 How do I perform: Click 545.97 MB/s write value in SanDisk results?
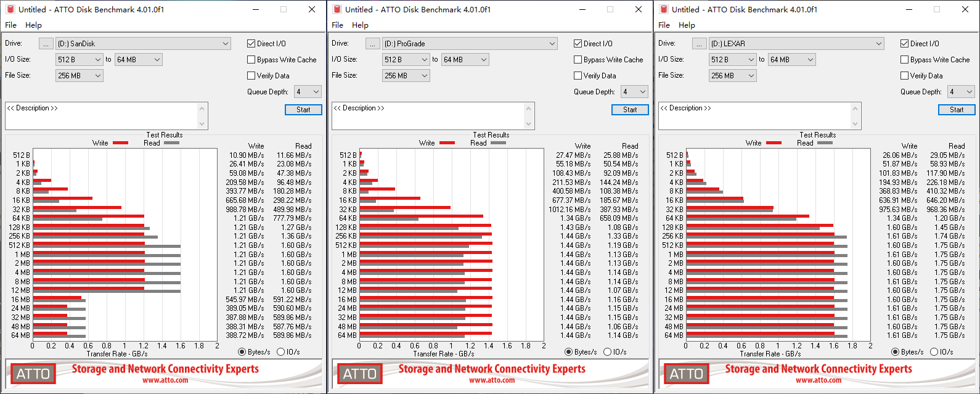click(247, 300)
